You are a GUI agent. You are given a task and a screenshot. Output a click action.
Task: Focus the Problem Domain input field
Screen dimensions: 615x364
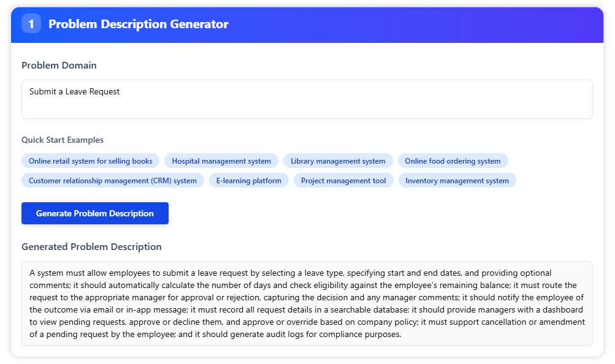coord(307,99)
